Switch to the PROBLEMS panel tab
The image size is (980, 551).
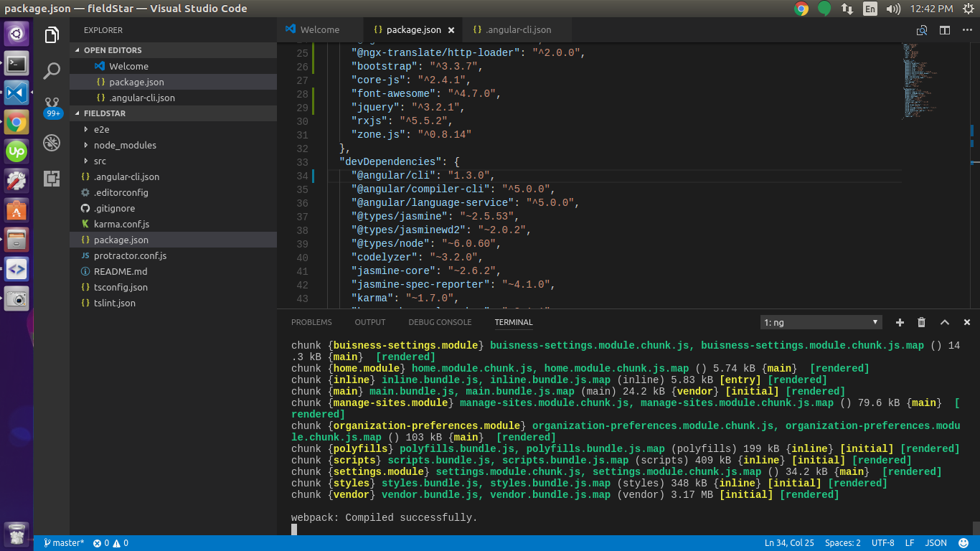[311, 322]
